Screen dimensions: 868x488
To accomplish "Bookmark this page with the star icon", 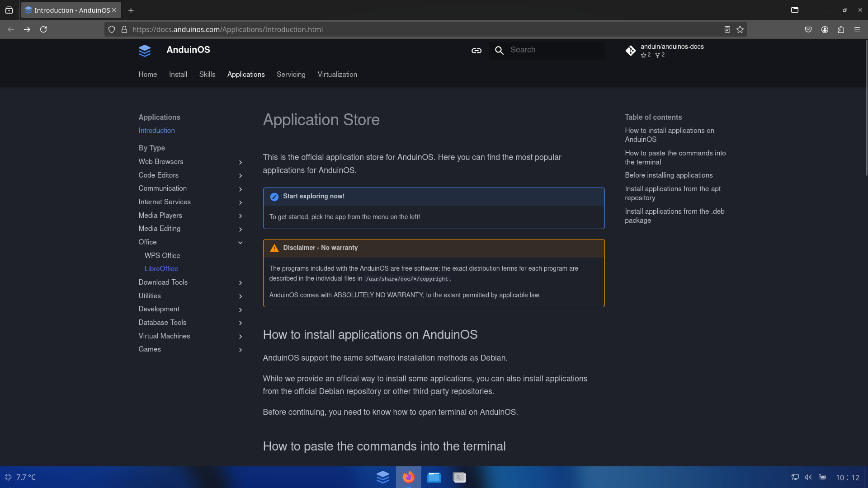I will point(740,29).
